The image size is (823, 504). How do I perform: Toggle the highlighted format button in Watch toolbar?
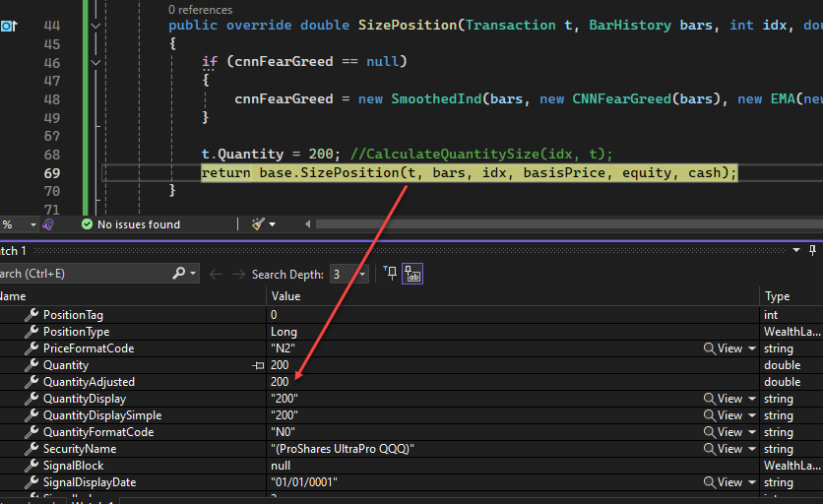coord(412,274)
